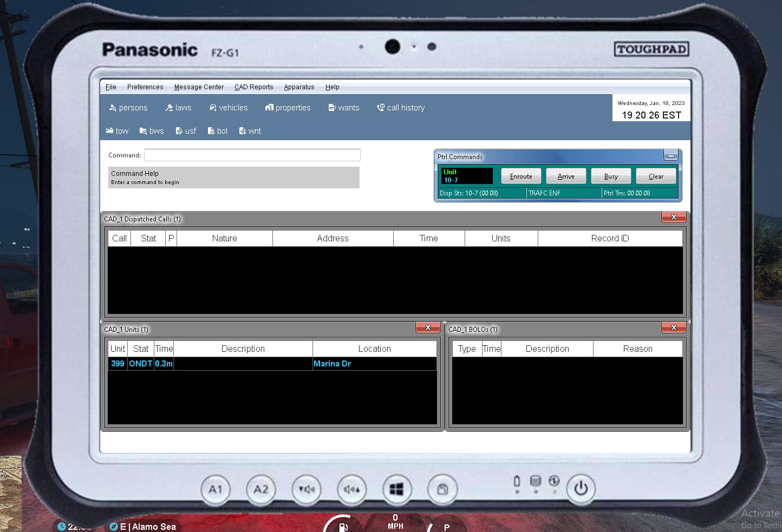
Task: Close the CAD_1 Units panel
Action: pos(428,327)
